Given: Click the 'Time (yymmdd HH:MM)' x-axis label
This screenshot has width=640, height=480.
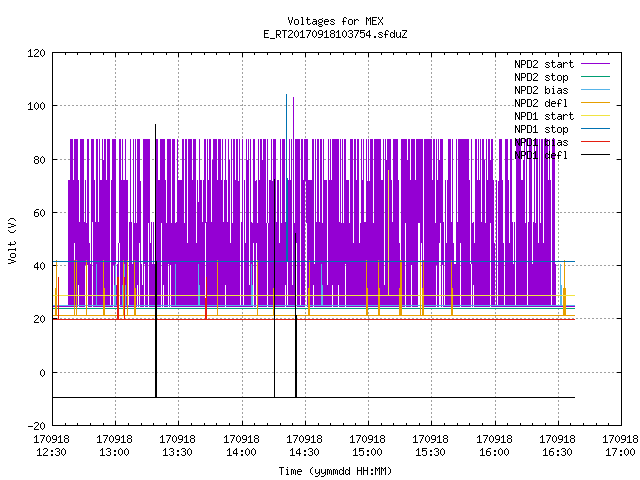Looking at the screenshot, I should click(x=335, y=471).
